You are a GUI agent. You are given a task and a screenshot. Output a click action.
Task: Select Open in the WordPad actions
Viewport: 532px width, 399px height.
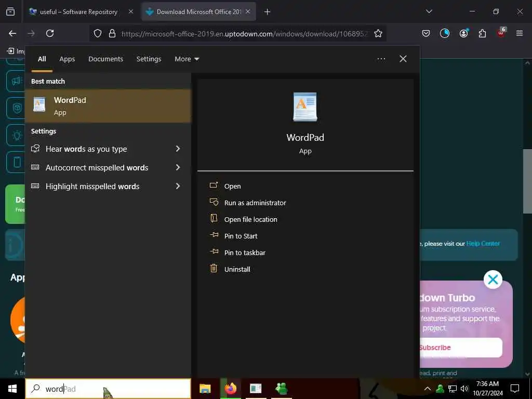coord(232,187)
